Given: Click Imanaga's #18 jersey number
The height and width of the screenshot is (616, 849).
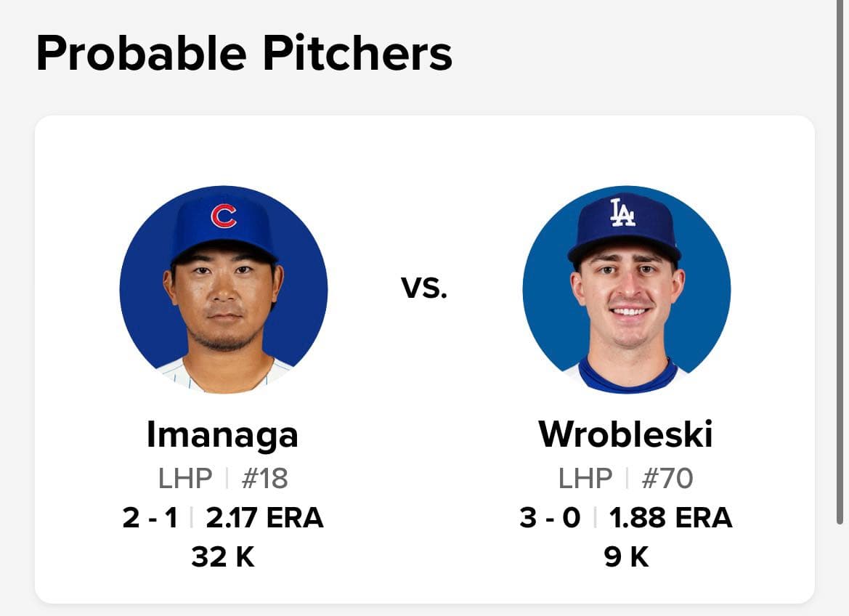Looking at the screenshot, I should pos(265,479).
